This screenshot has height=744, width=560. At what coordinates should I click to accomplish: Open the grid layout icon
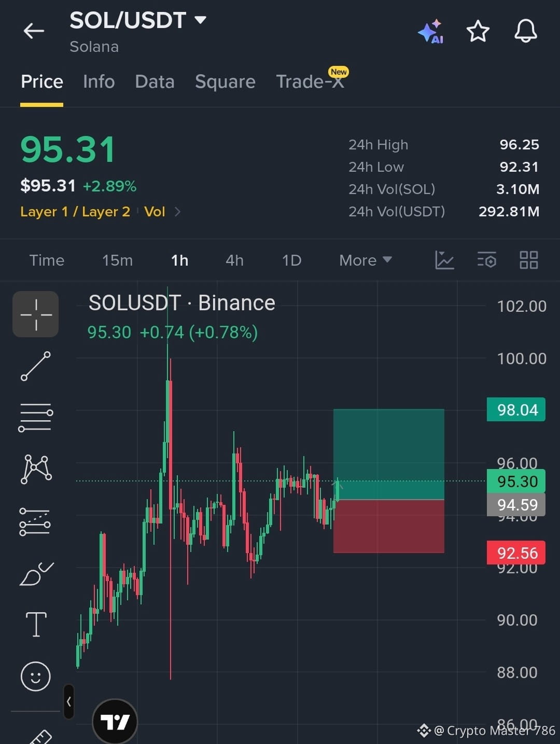[529, 260]
